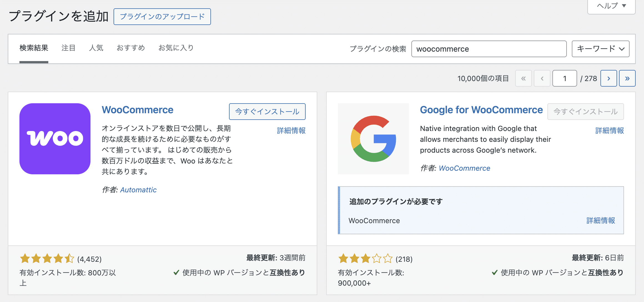The width and height of the screenshot is (644, 302).
Task: Jump to the first results page
Action: coord(524,78)
